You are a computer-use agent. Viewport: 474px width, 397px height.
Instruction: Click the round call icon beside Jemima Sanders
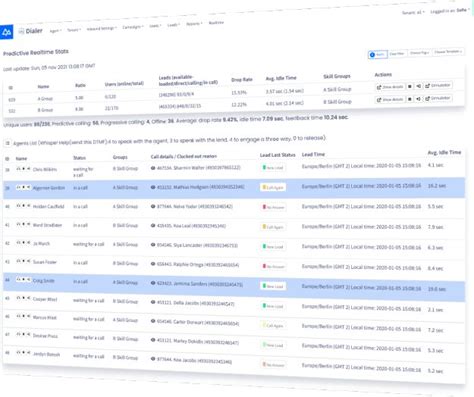(x=153, y=283)
